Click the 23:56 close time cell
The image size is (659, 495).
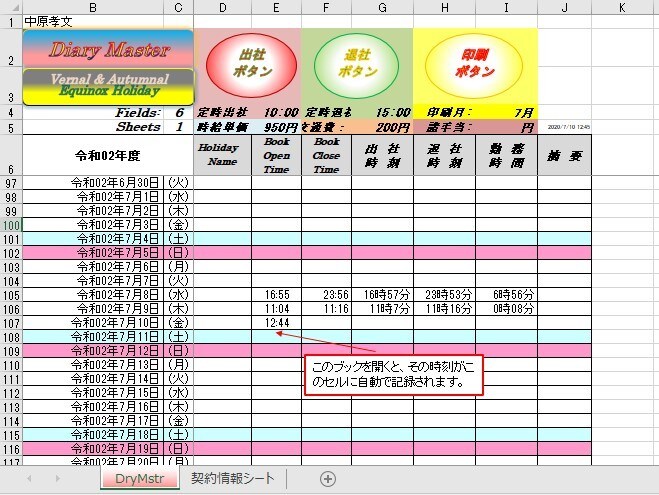(327, 295)
